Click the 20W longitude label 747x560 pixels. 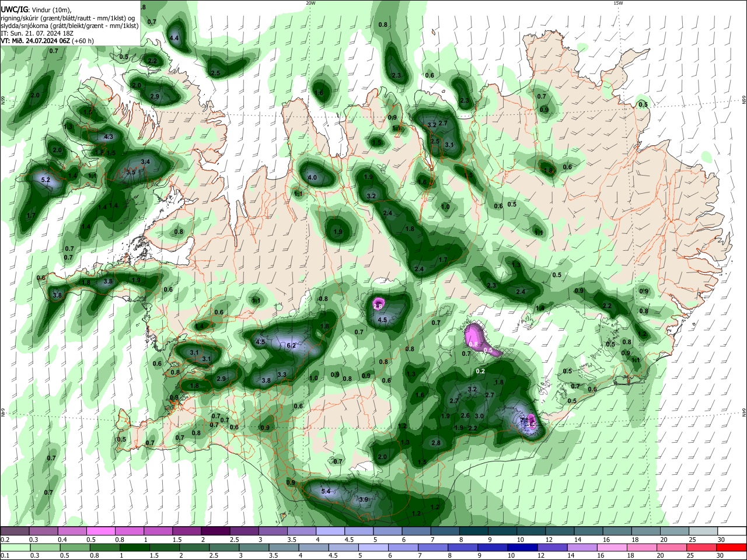pyautogui.click(x=310, y=3)
